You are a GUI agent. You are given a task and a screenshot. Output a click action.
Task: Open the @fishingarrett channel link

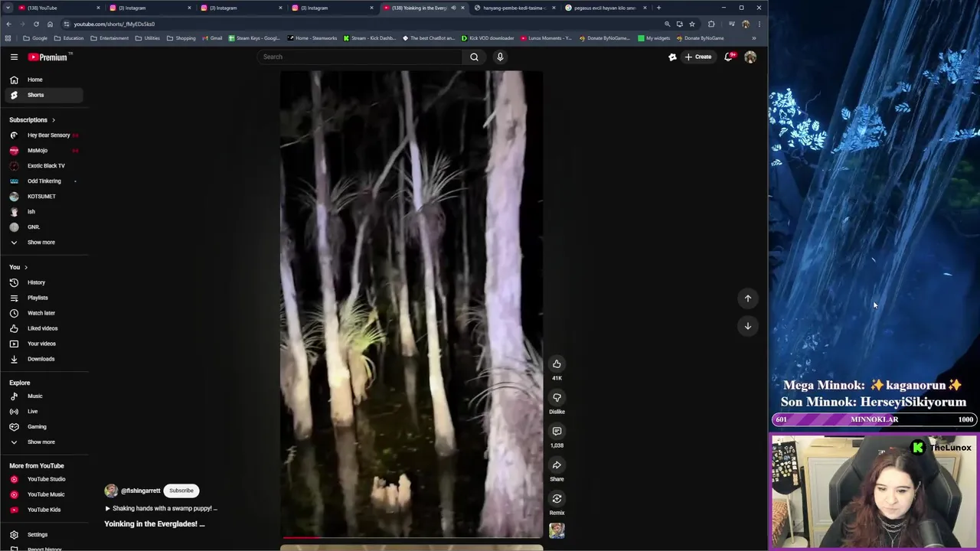tap(141, 491)
